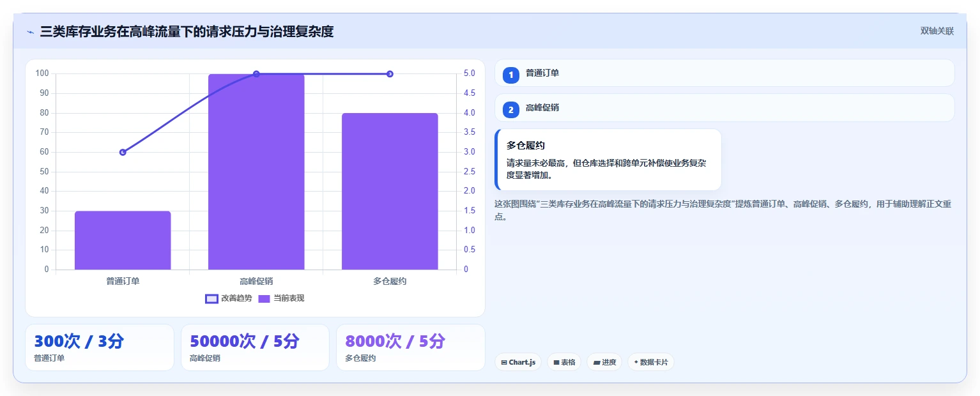Click the 普通订单 bar in chart
Viewport: 980px width, 396px height.
click(123, 240)
